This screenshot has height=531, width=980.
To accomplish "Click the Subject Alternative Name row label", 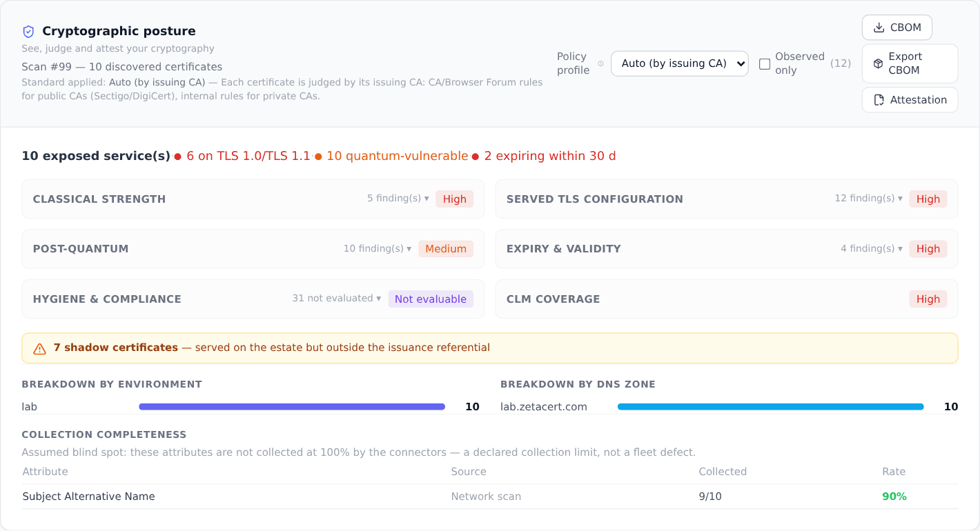I will pyautogui.click(x=88, y=497).
